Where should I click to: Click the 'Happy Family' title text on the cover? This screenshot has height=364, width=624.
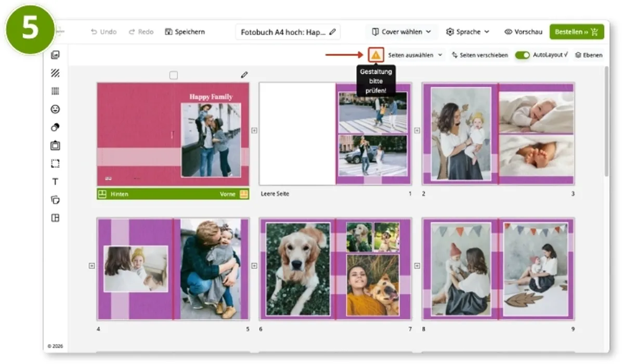[211, 97]
